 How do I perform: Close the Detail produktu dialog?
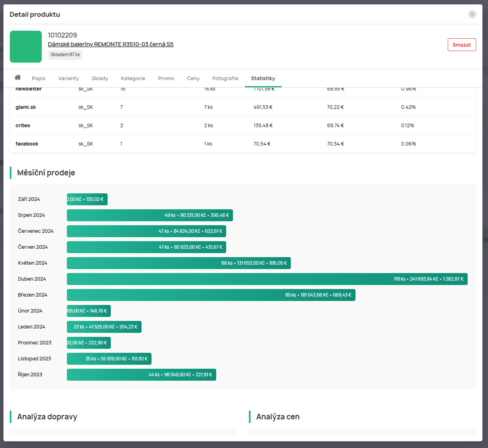472,14
